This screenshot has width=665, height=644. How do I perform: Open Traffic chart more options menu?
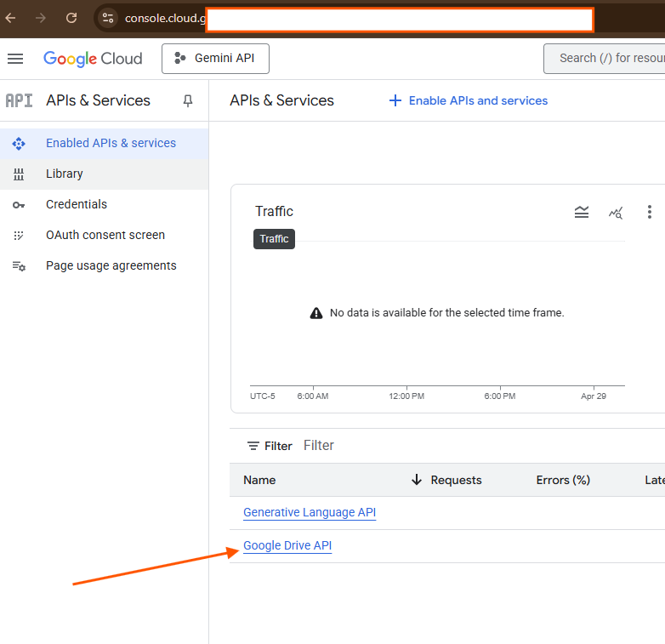tap(650, 212)
